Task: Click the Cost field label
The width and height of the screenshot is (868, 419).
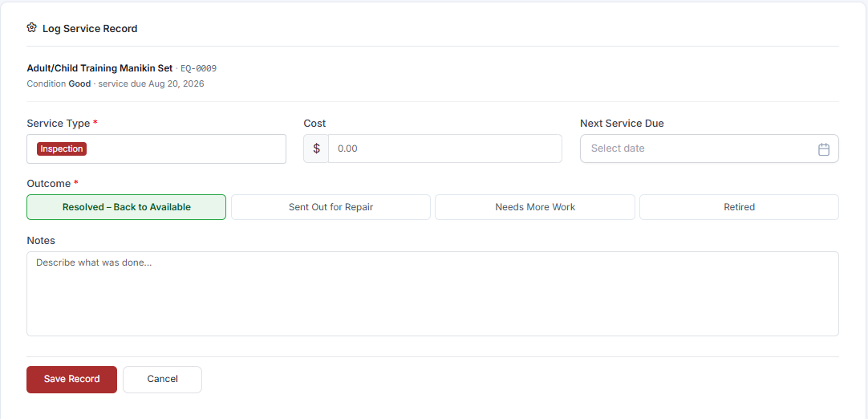Action: (314, 123)
